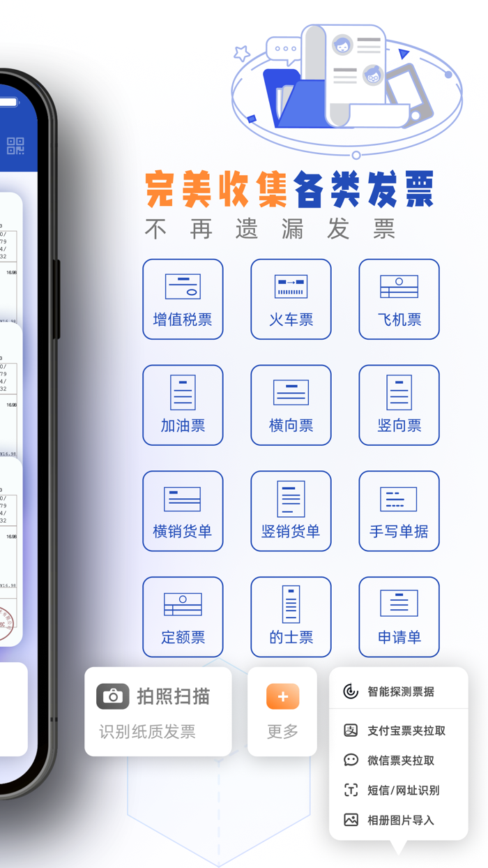This screenshot has width=488, height=868.
Task: Pick the 定额票 fixed-amount ticket tile
Action: click(183, 618)
